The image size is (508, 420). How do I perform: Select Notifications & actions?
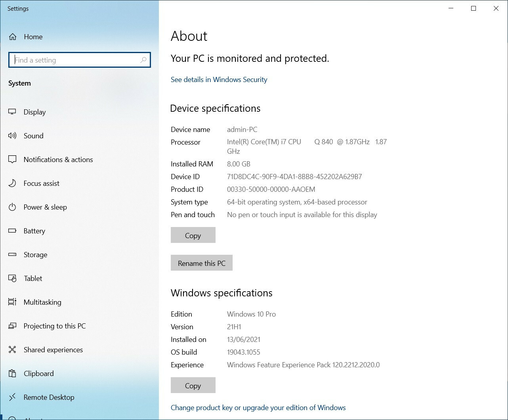pos(79,160)
